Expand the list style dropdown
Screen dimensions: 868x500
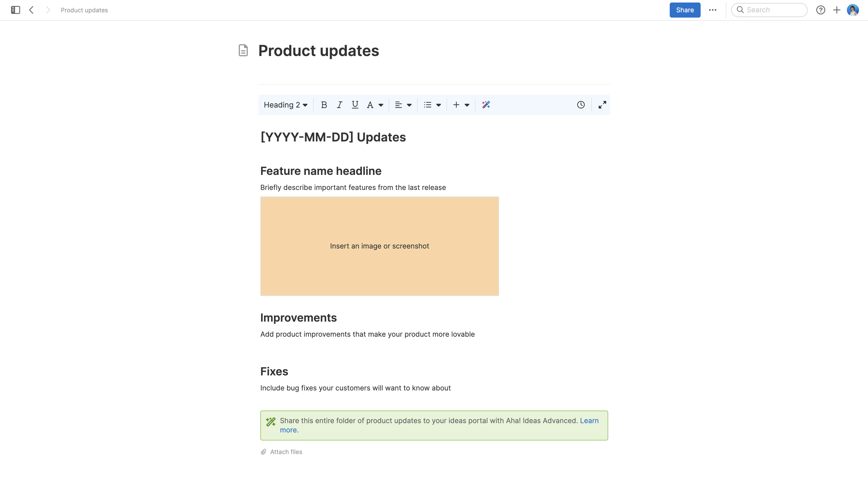[432, 105]
